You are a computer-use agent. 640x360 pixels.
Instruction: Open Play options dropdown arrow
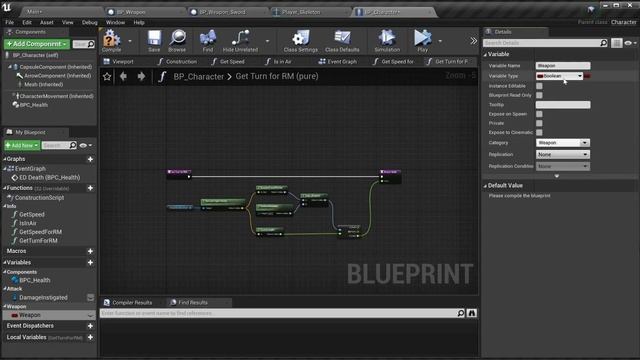point(440,41)
